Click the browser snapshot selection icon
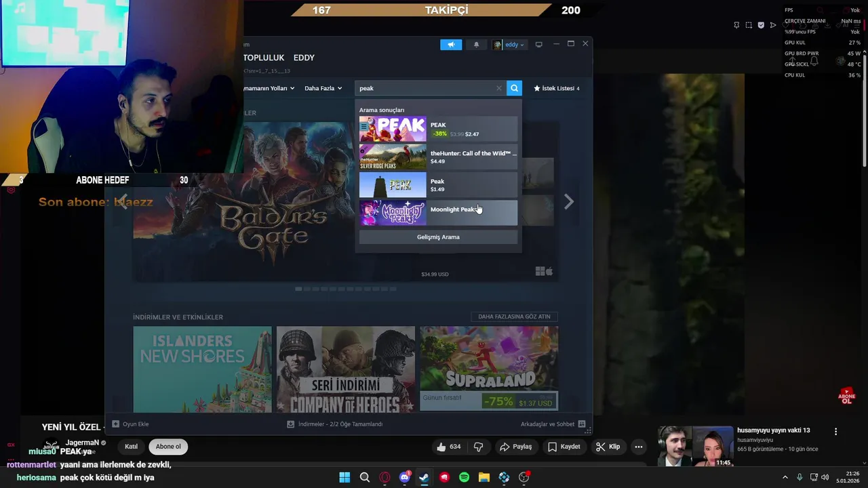 click(x=749, y=25)
